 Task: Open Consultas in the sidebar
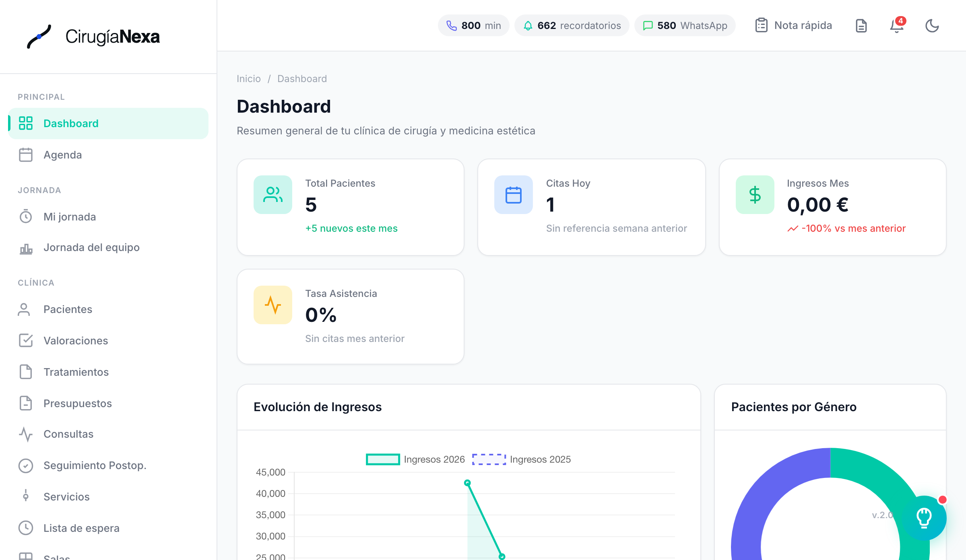coord(108,434)
